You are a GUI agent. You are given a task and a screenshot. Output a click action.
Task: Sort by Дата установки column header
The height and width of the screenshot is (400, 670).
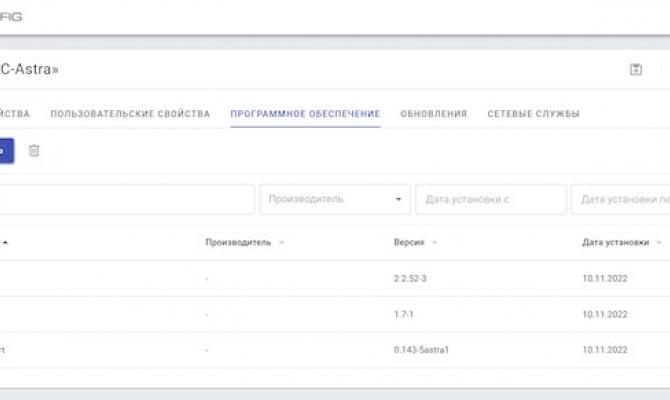[x=616, y=242]
